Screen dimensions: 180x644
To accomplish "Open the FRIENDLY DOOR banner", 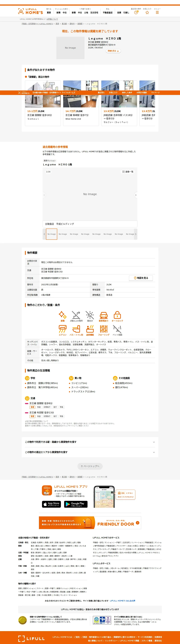I will [90, 523].
